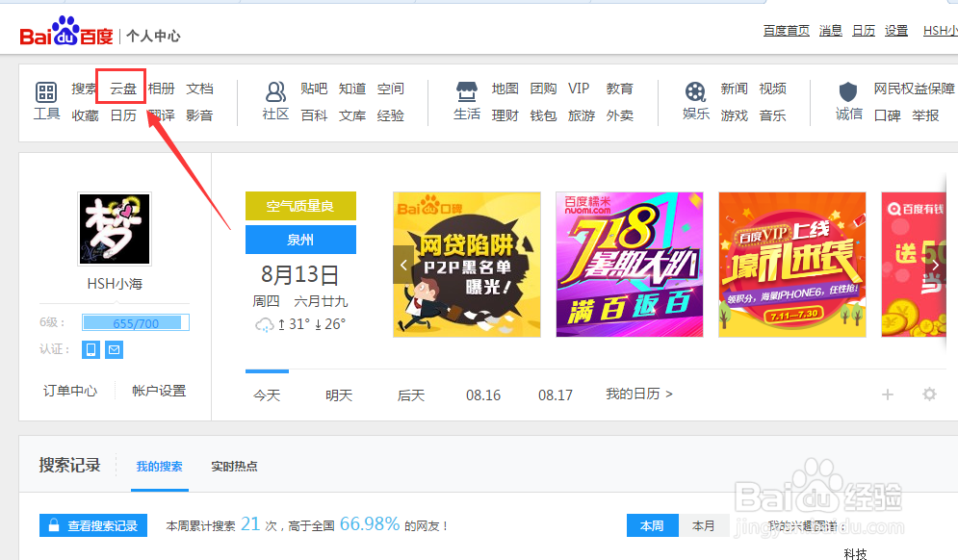Open 设置 settings in header

click(x=896, y=31)
